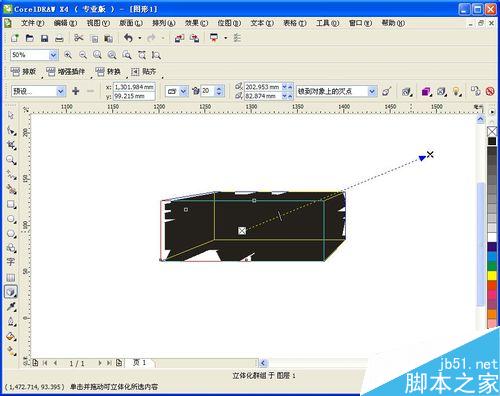Click the x position field 1,301.984 mm
Image resolution: width=500 pixels, height=396 pixels.
(x=134, y=87)
